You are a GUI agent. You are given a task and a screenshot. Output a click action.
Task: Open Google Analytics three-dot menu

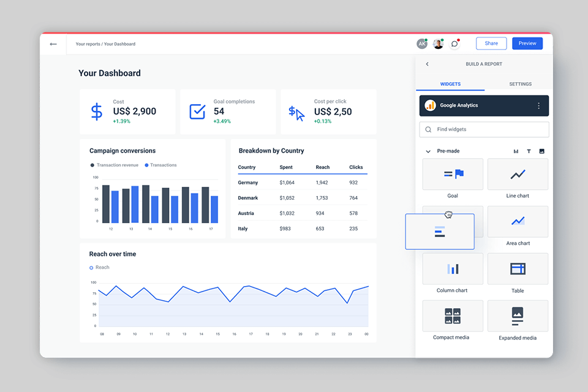538,106
